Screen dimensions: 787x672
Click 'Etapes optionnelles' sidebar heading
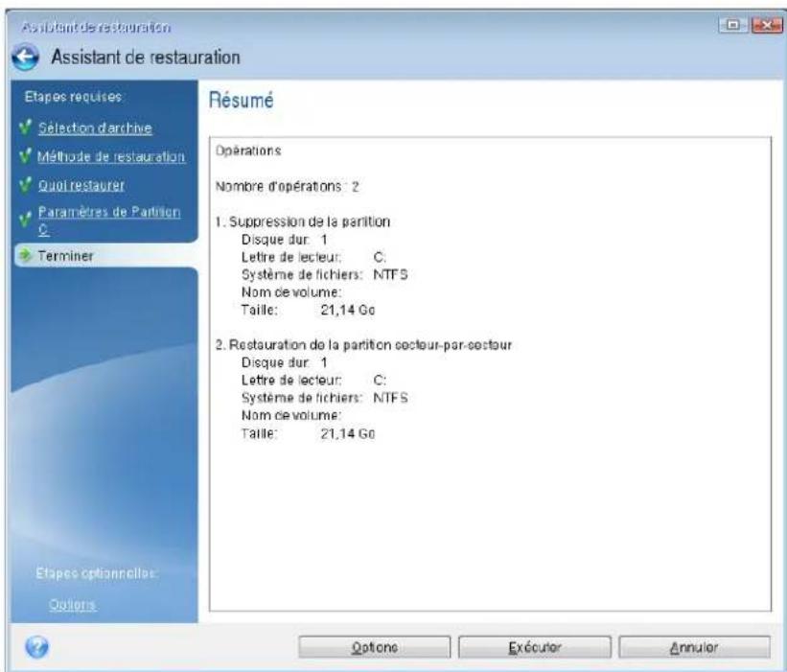pos(97,572)
